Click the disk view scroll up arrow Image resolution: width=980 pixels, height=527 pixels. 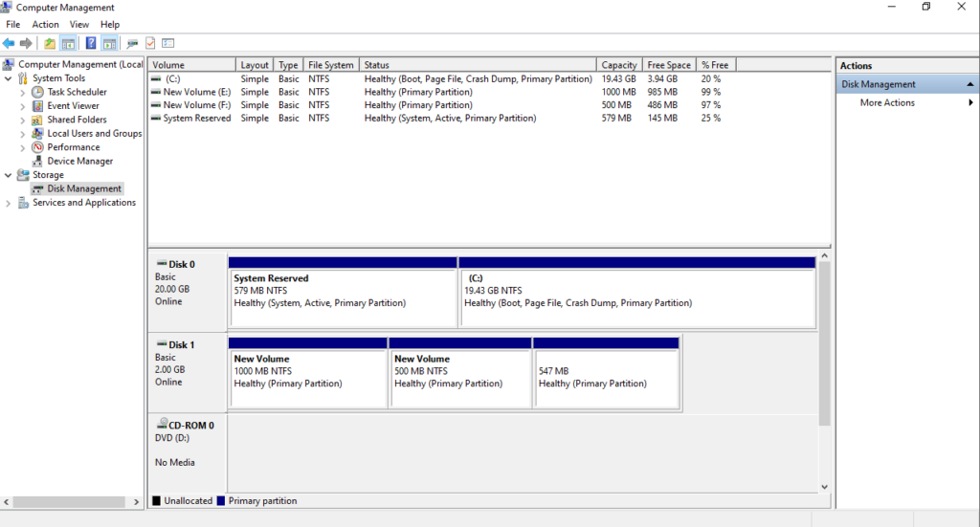pos(824,256)
